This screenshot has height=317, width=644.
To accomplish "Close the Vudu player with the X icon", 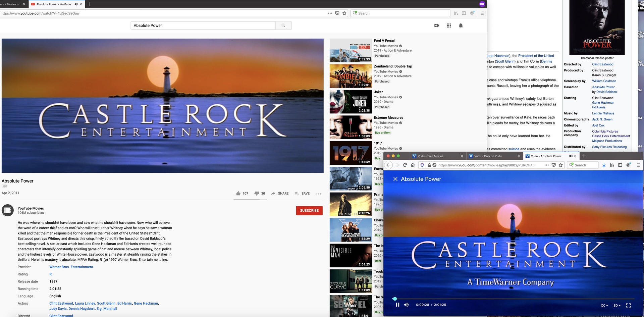I will (x=395, y=179).
